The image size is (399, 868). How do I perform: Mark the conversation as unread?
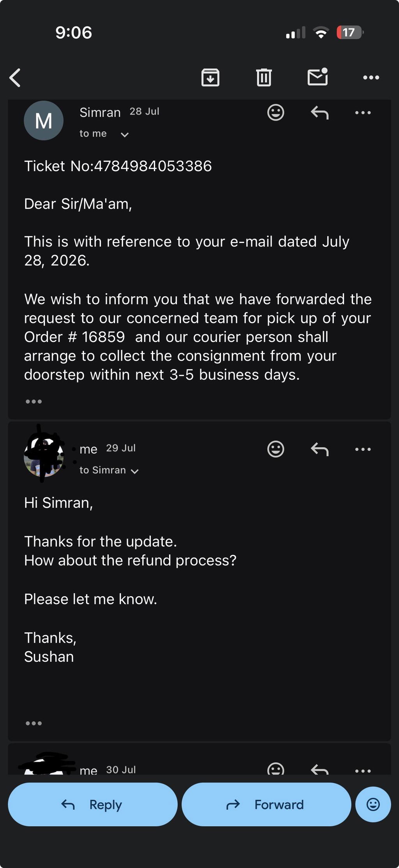318,76
